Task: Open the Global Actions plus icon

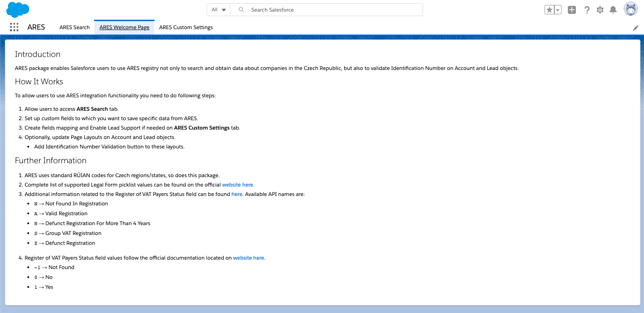Action: 572,10
